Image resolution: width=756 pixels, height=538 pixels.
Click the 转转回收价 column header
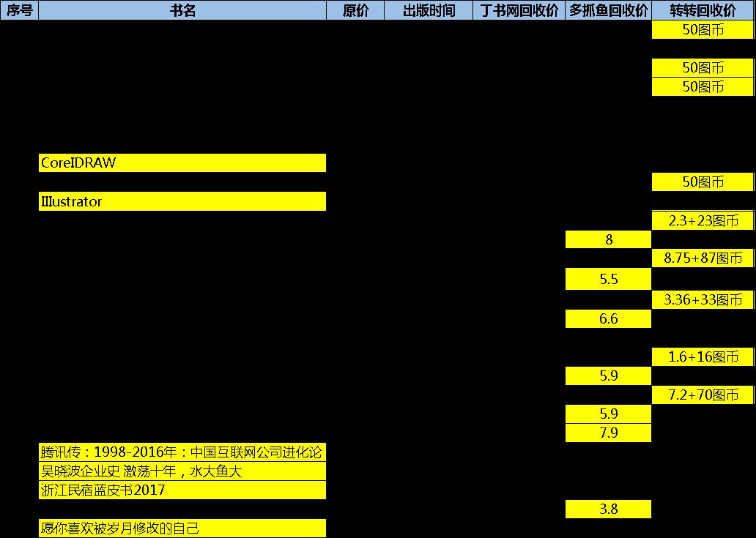click(703, 10)
